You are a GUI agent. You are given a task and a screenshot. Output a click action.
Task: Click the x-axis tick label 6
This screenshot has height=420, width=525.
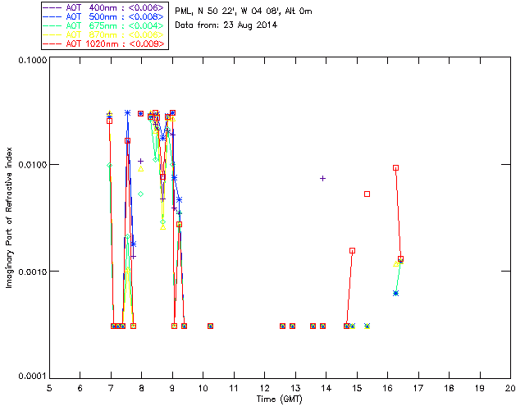pos(80,388)
